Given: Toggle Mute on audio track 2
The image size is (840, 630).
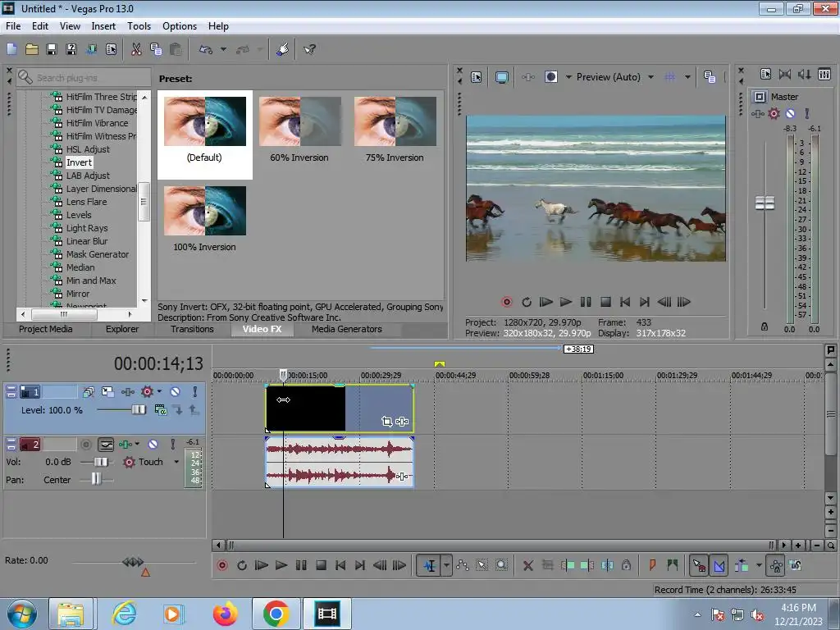Looking at the screenshot, I should pyautogui.click(x=153, y=445).
